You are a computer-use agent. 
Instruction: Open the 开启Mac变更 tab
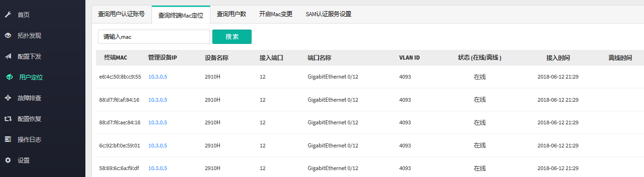coord(276,14)
